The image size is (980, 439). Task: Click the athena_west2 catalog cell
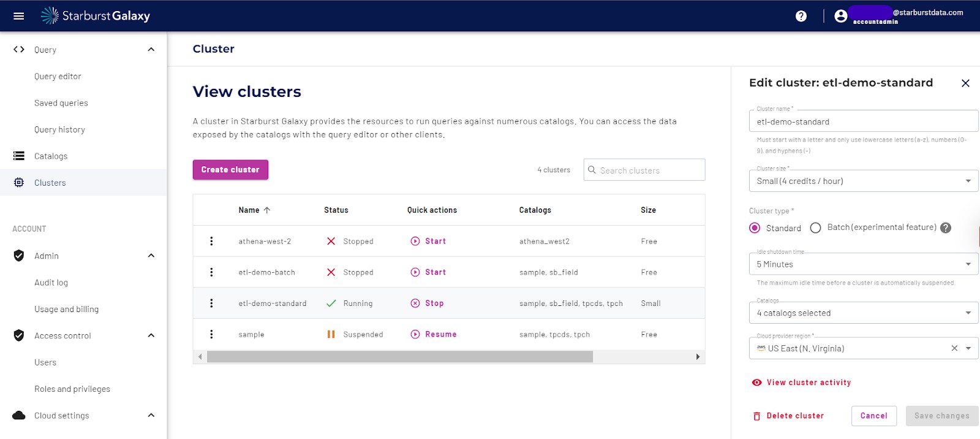(x=545, y=242)
